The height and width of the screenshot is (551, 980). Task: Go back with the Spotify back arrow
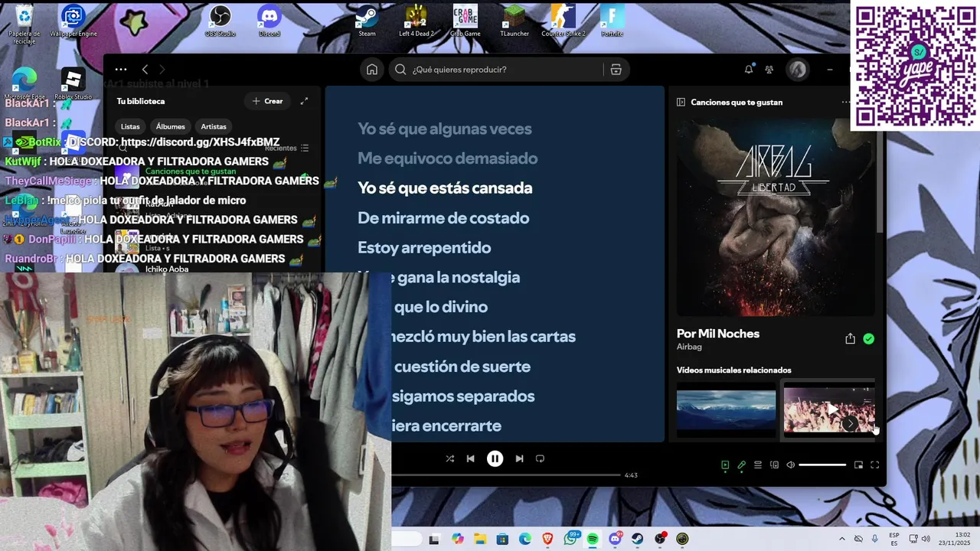point(145,70)
